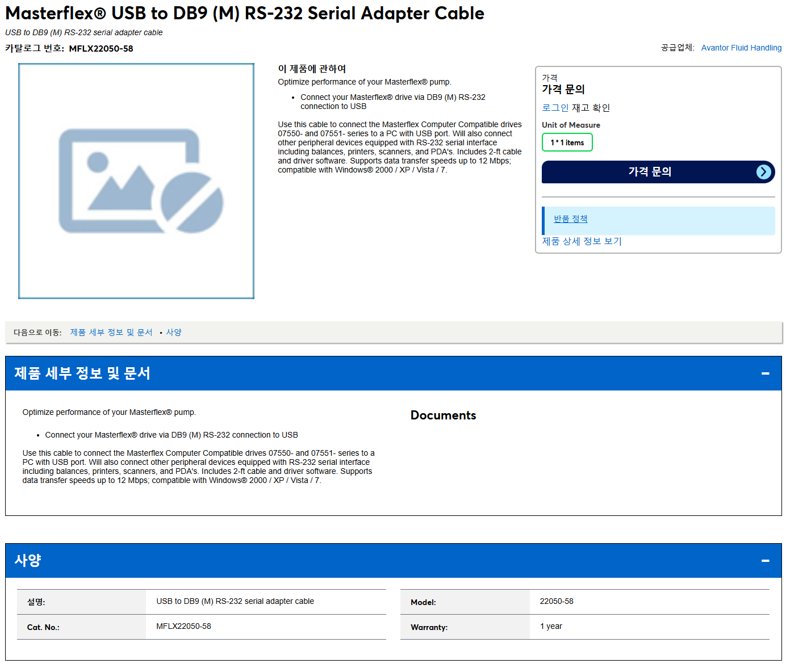Click the 이 제품에 관하여 heading

tap(312, 69)
